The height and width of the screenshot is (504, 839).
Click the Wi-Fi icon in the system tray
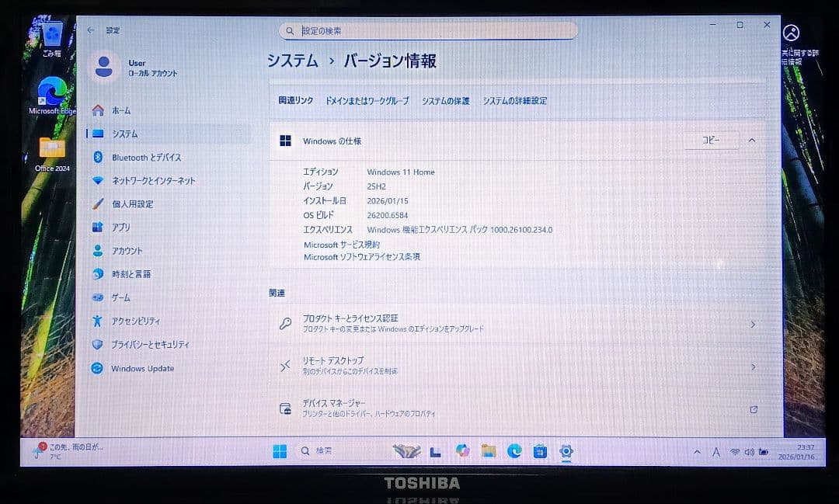(x=735, y=451)
